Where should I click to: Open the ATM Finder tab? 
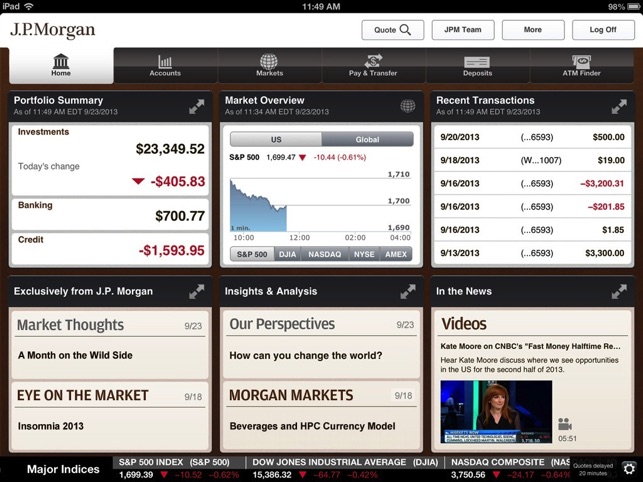pos(581,66)
